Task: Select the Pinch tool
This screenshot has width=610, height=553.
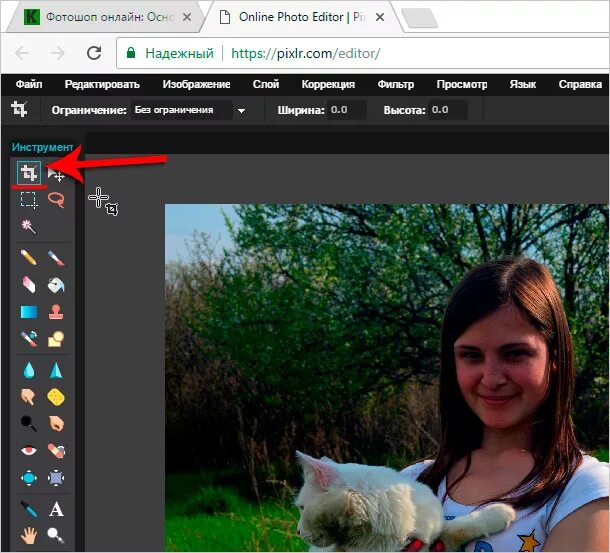Action: pyautogui.click(x=56, y=478)
